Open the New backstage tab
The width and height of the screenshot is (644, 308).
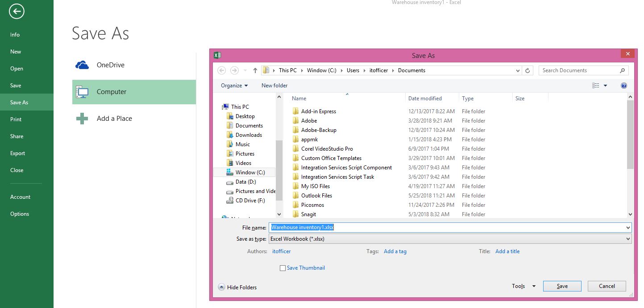(16, 52)
